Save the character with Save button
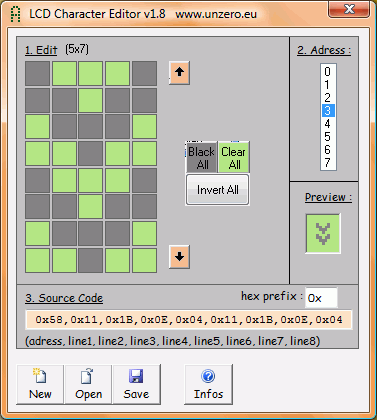The width and height of the screenshot is (377, 420). pyautogui.click(x=137, y=384)
